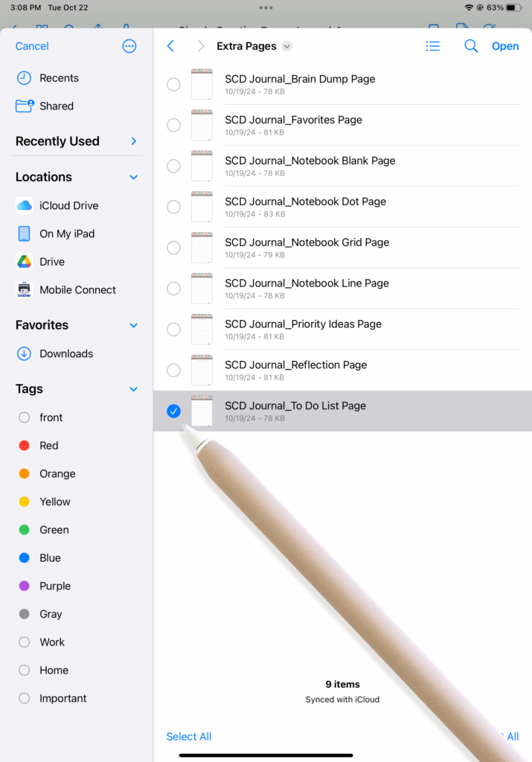
Task: Tap Cancel to dismiss file picker
Action: coord(32,46)
